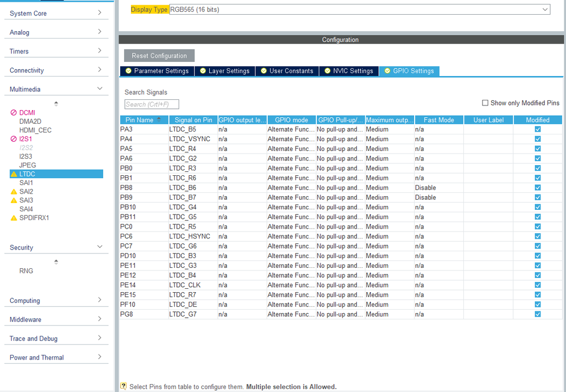Sort by Modified column header
Image resolution: width=566 pixels, height=392 pixels.
(538, 120)
